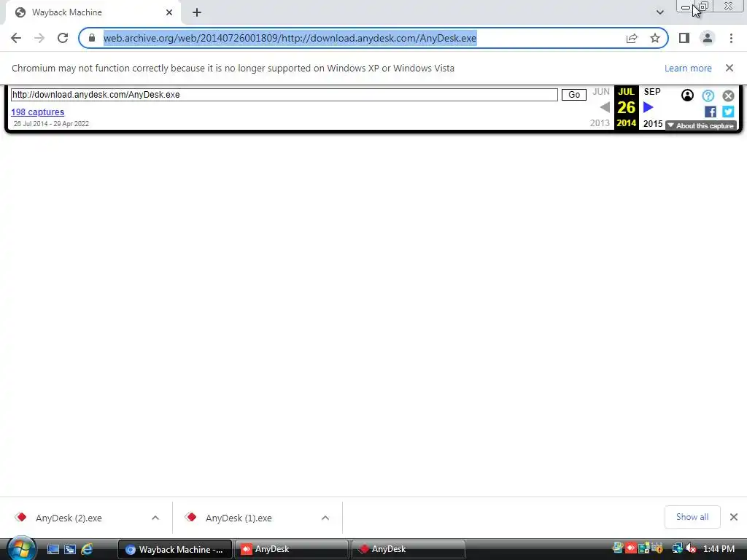Click the Wayback URL input field

tap(284, 95)
